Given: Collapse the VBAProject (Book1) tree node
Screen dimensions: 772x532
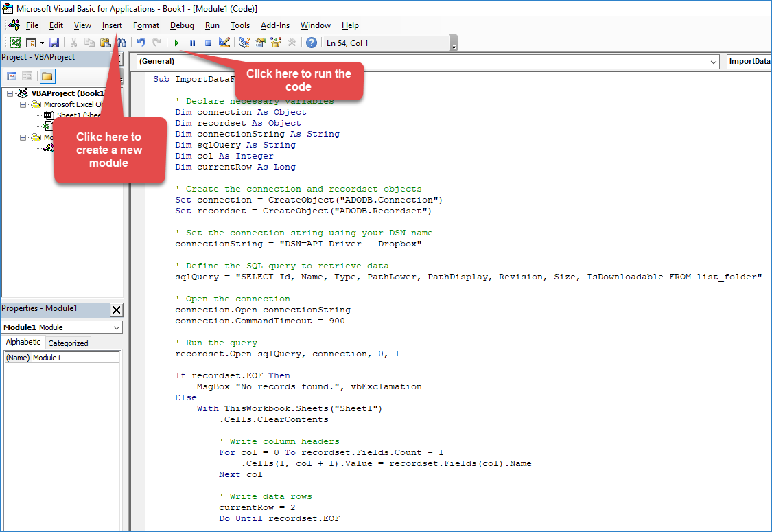Looking at the screenshot, I should pos(10,93).
